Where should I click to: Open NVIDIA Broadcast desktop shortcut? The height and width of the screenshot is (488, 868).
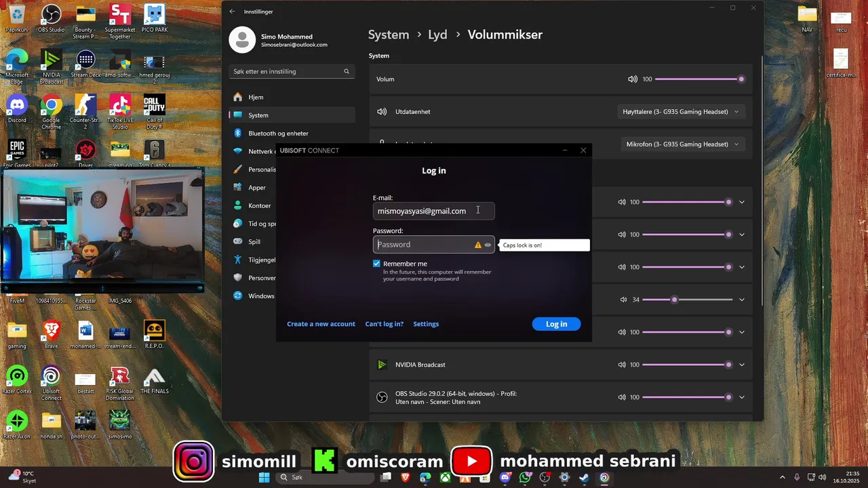pyautogui.click(x=52, y=66)
